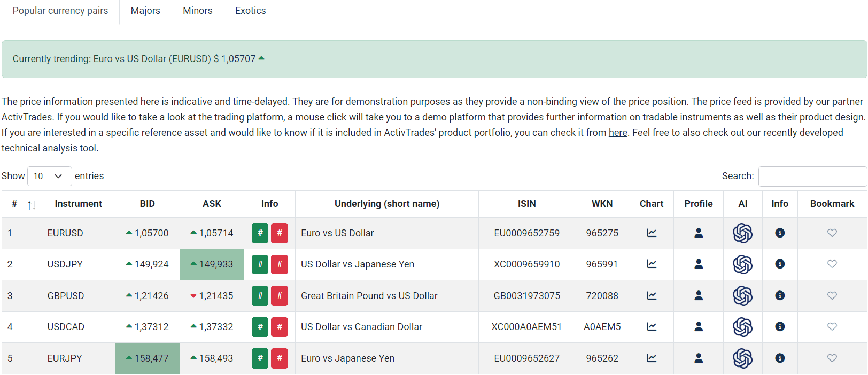Click the green # button for USDCAD
This screenshot has height=375, width=868.
coord(260,327)
